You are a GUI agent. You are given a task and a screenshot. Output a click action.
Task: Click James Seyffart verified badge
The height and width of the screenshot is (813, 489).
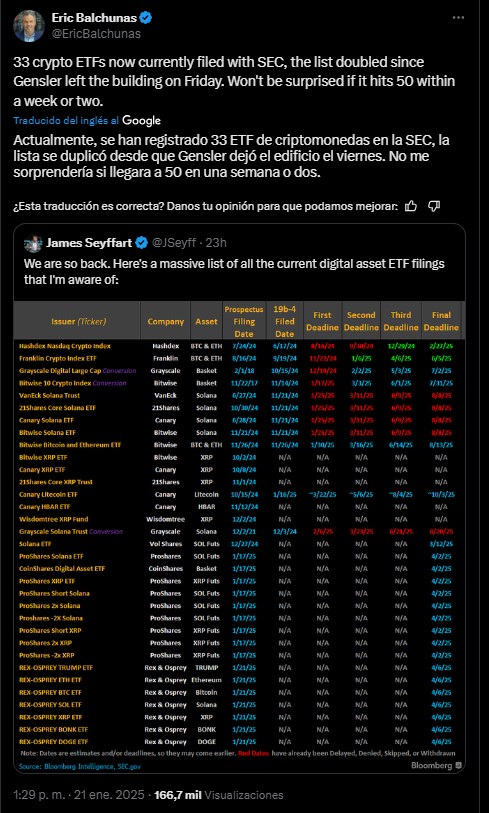pos(141,243)
